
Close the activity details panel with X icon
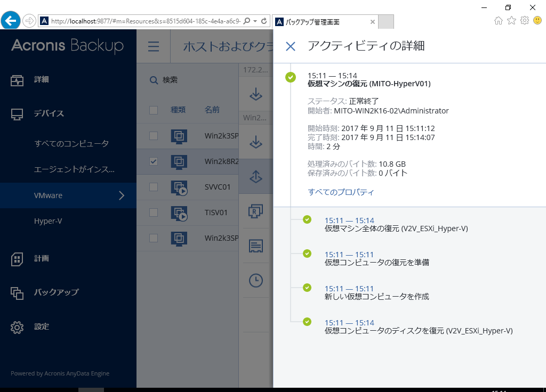pyautogui.click(x=291, y=46)
